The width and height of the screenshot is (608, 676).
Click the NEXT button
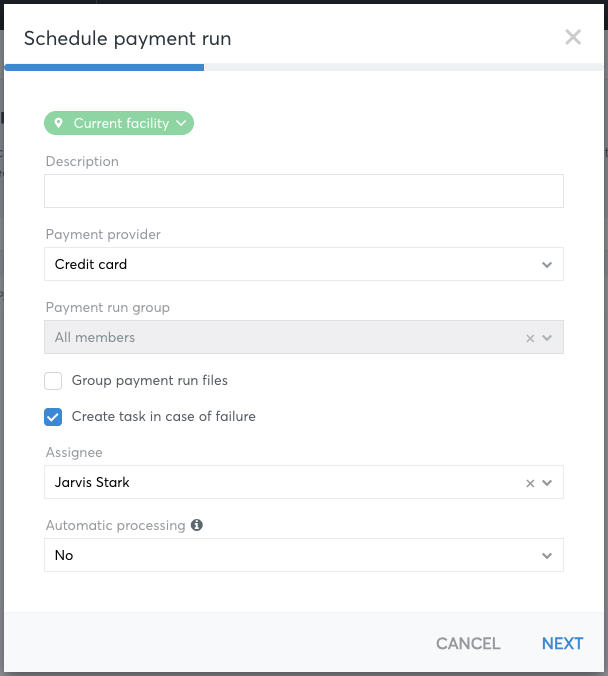[562, 643]
